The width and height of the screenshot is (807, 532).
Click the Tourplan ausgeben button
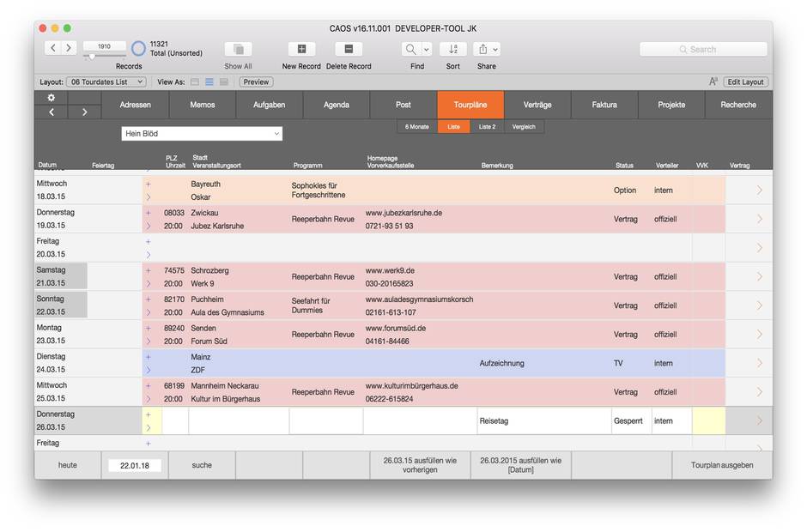tap(722, 465)
